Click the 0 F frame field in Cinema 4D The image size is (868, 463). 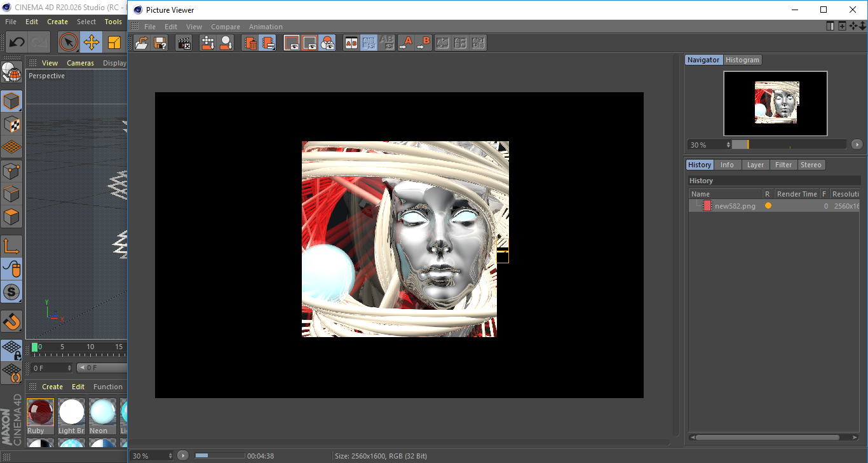tap(51, 368)
